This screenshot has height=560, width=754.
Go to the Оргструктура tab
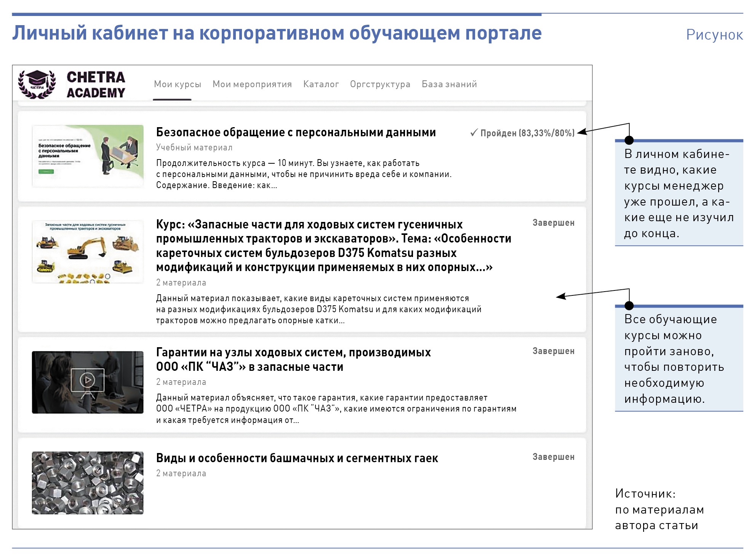(x=380, y=84)
